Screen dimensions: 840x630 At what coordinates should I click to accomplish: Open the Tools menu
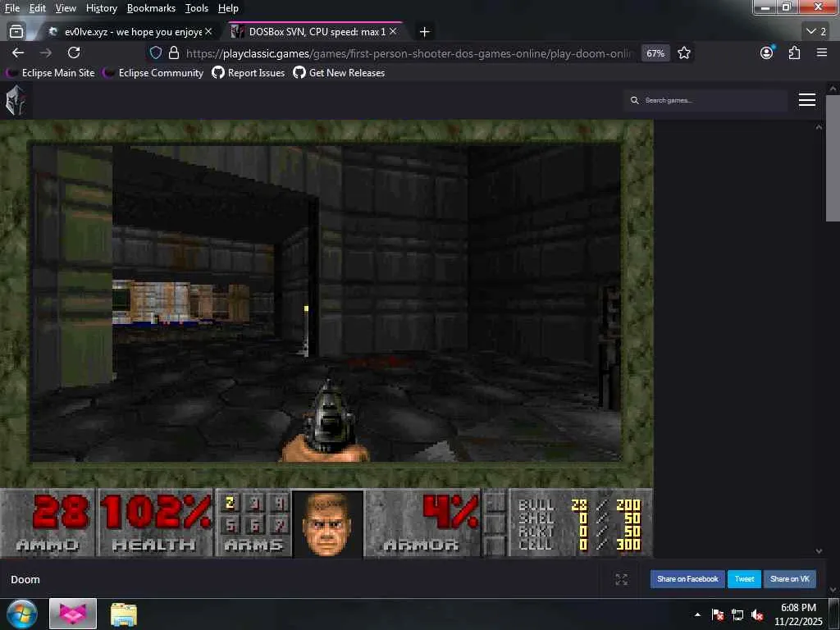pos(197,8)
